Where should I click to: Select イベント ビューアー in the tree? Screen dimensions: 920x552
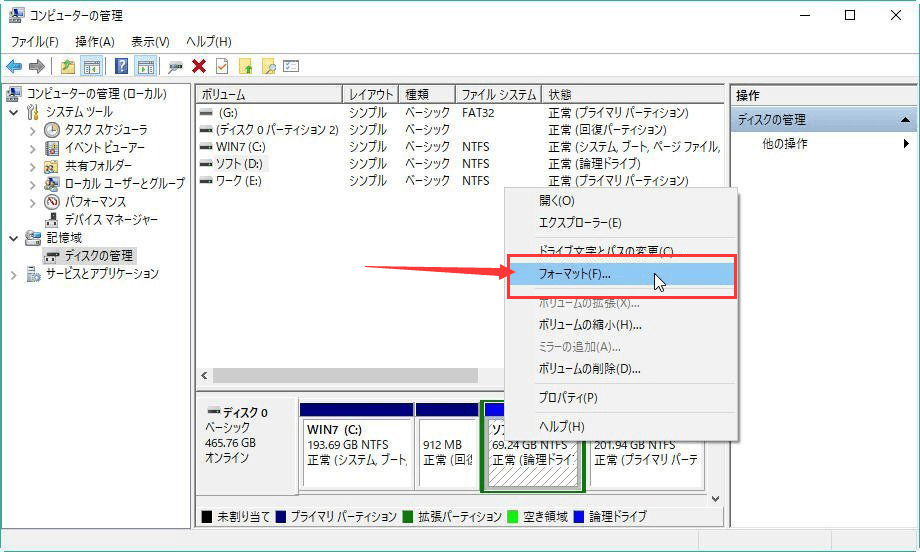(x=104, y=148)
